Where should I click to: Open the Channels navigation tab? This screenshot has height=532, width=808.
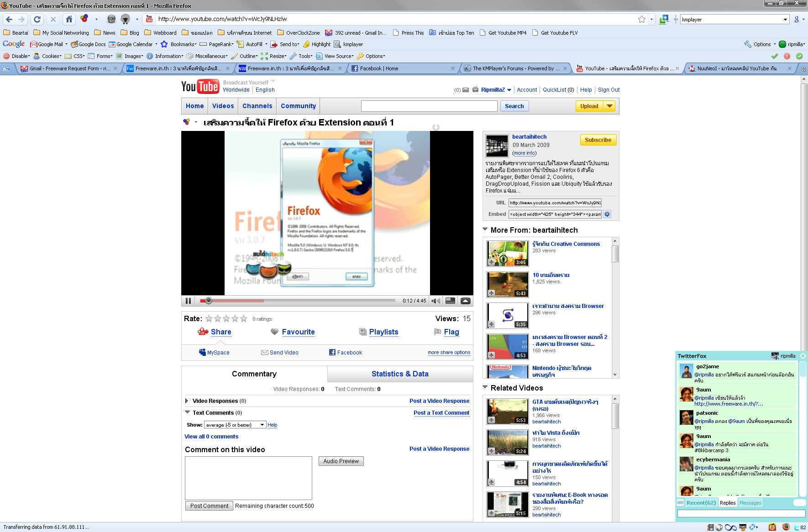click(257, 106)
